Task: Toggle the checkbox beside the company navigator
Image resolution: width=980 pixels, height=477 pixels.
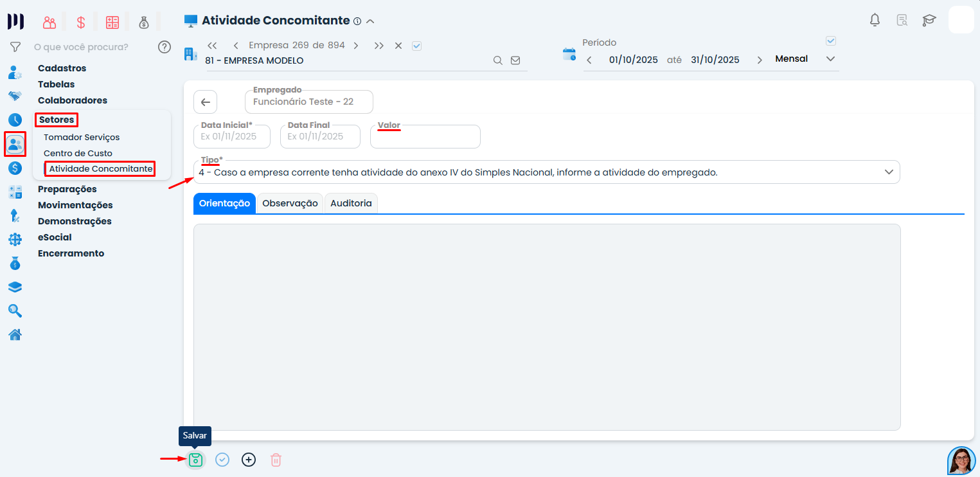Action: (416, 46)
